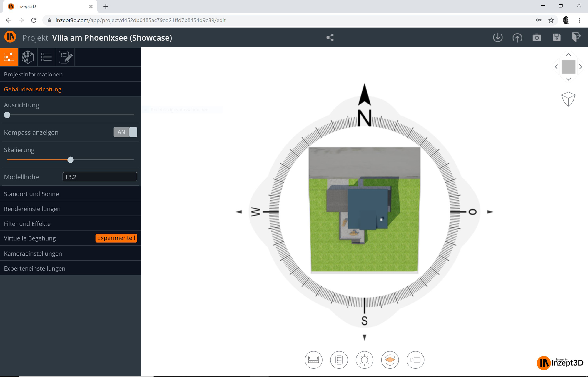Expand the Standort und Sonne section
Image resolution: width=588 pixels, height=377 pixels.
click(x=31, y=194)
